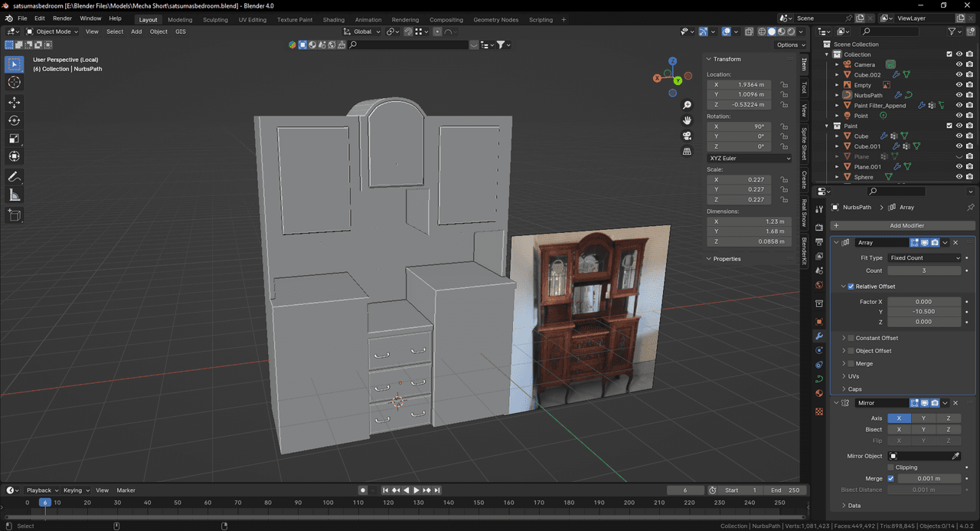Activate the Scale tool
980x531 pixels.
click(x=14, y=139)
